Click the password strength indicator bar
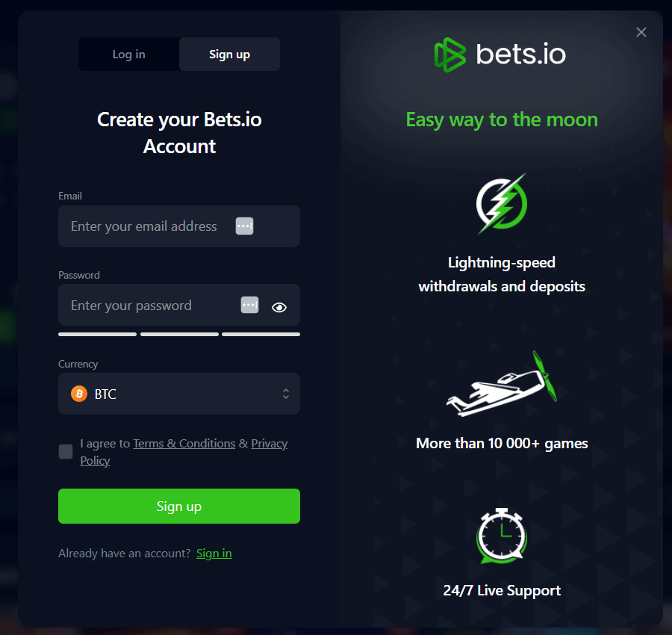Image resolution: width=672 pixels, height=635 pixels. pyautogui.click(x=179, y=334)
